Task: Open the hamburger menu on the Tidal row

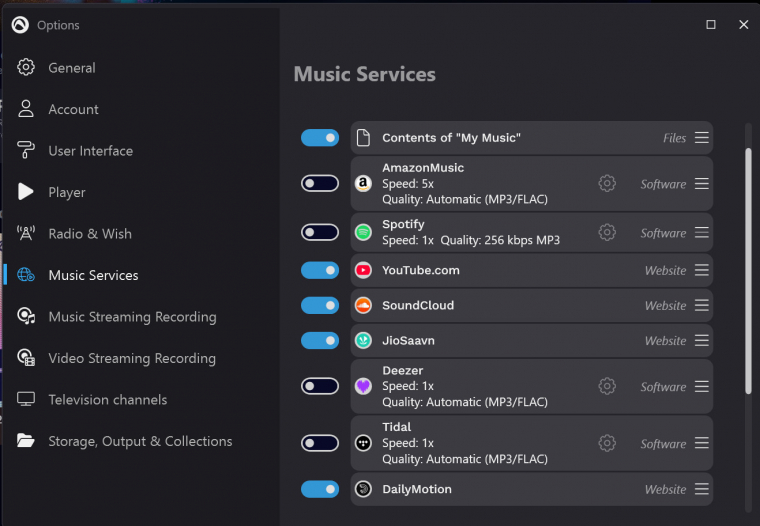Action: [702, 443]
